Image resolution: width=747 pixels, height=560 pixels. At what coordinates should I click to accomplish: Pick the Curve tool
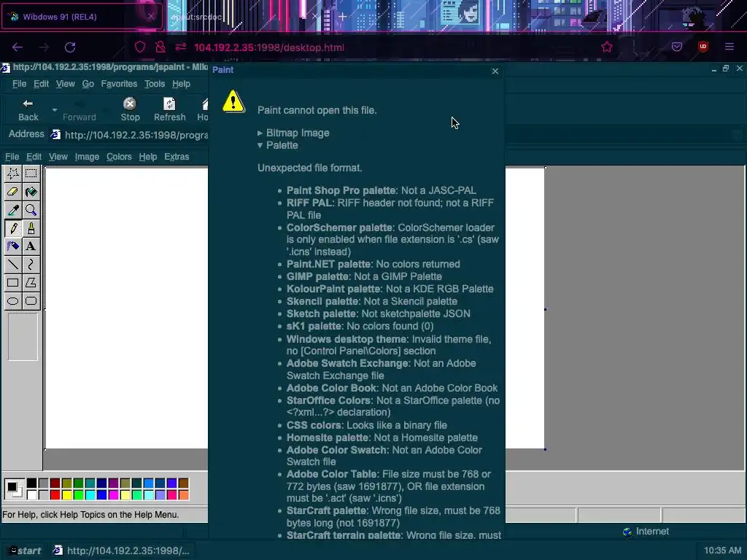click(31, 264)
